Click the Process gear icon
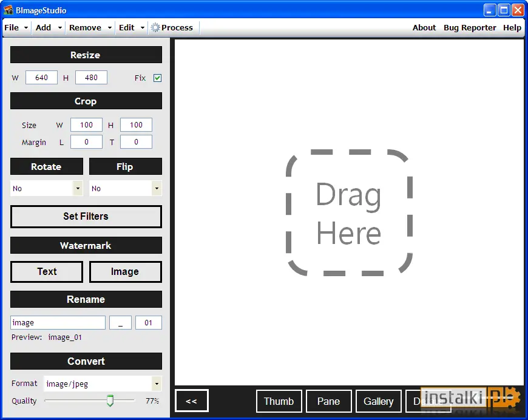 point(155,28)
